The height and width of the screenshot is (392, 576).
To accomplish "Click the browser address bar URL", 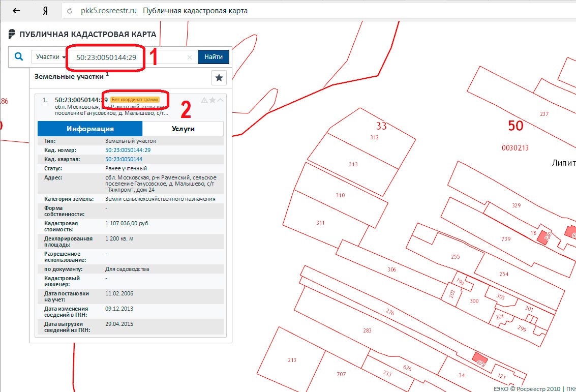I will click(x=109, y=11).
